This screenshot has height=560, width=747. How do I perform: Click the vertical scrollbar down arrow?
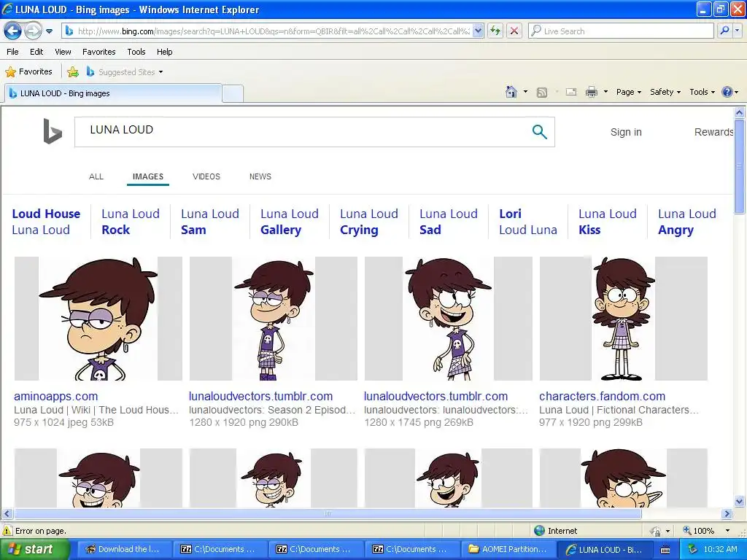(740, 501)
